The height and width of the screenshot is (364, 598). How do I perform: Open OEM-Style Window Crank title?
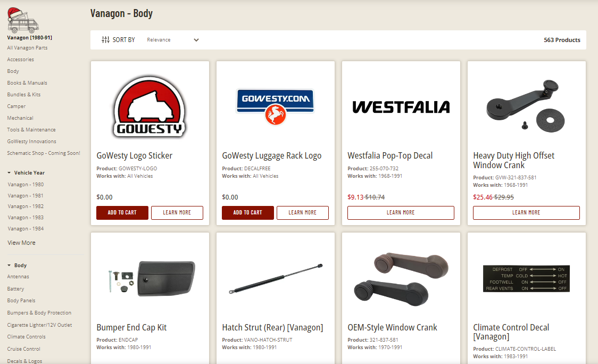point(392,327)
